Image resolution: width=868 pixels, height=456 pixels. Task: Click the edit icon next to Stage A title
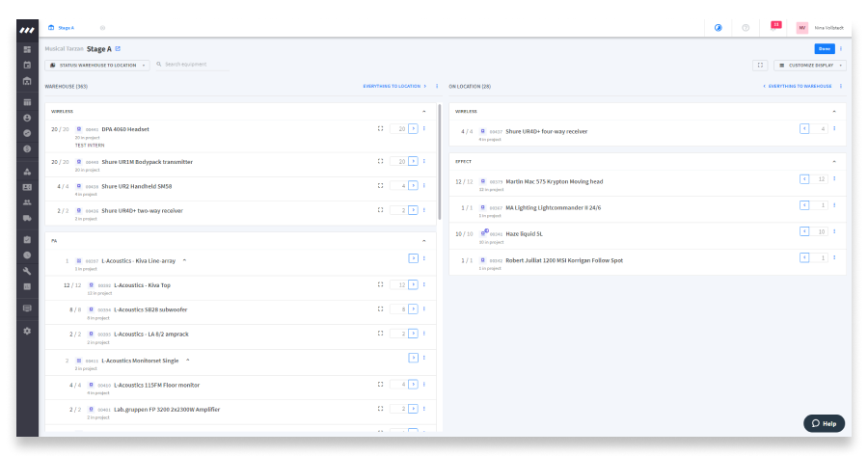pyautogui.click(x=118, y=48)
